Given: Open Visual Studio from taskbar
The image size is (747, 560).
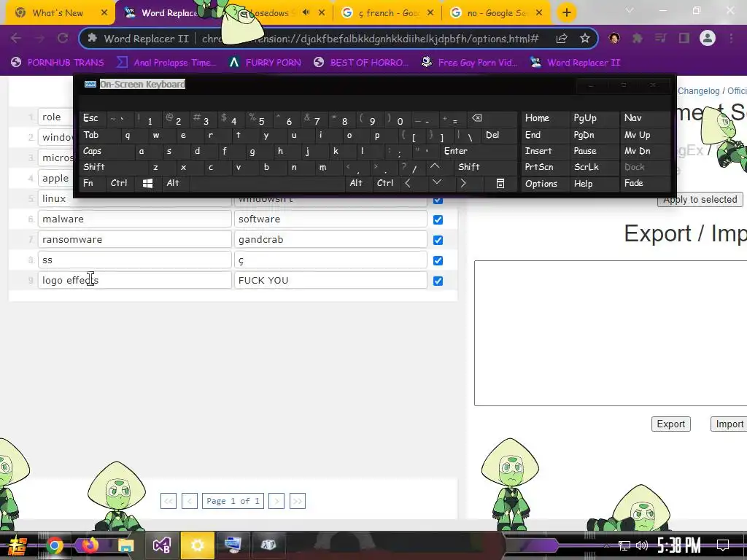Looking at the screenshot, I should 161,545.
